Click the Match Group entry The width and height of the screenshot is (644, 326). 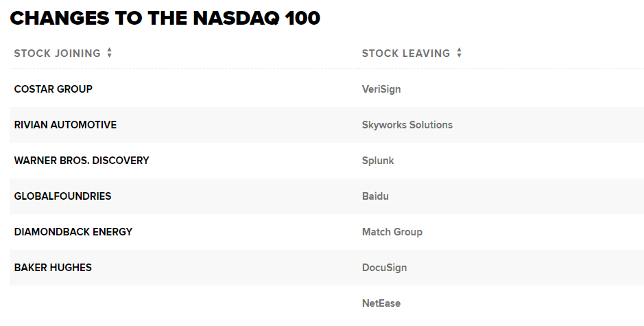tap(392, 232)
